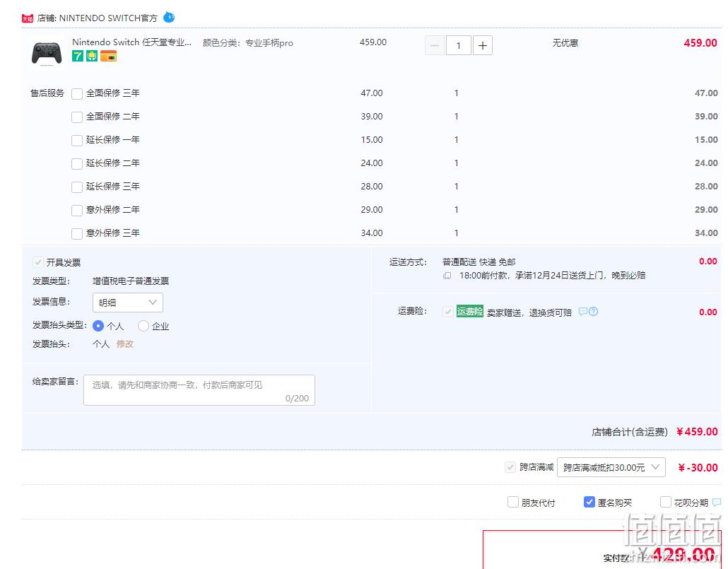Click the red item total 459.00
728x569 pixels.
pos(700,42)
